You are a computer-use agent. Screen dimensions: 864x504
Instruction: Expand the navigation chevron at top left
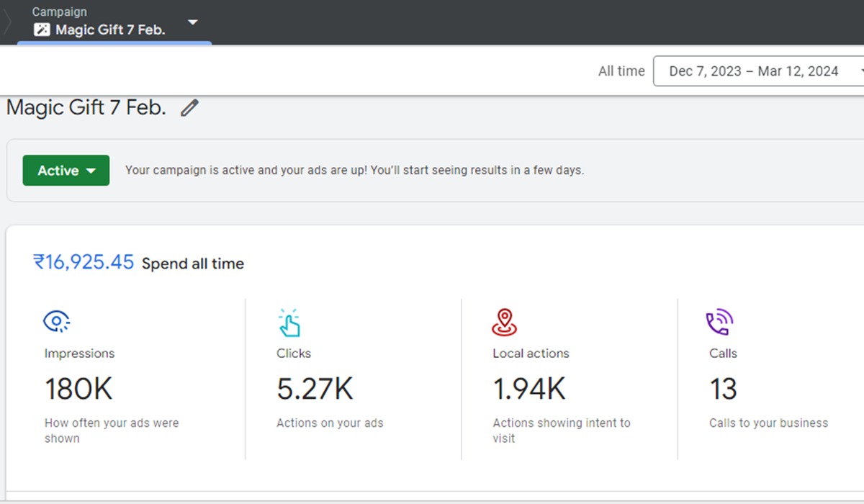[x=7, y=22]
